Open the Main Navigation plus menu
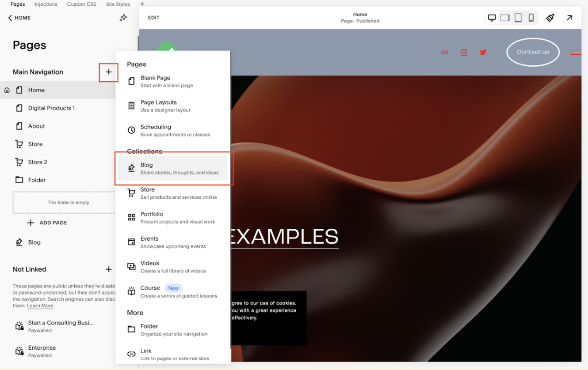 [108, 72]
